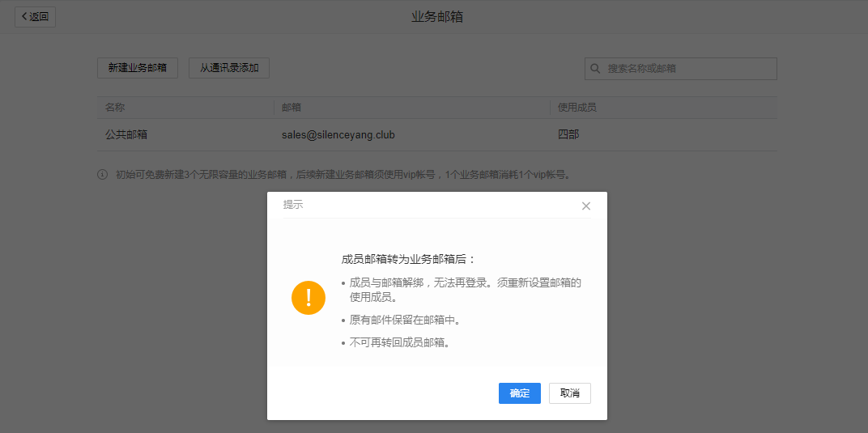The width and height of the screenshot is (868, 433).
Task: Click the 返回 back button
Action: pyautogui.click(x=35, y=17)
